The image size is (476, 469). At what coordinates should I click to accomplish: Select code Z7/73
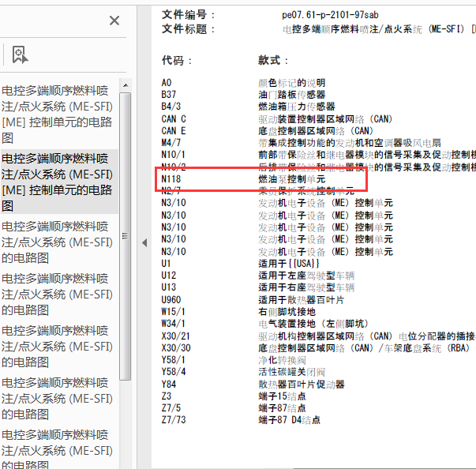(174, 420)
